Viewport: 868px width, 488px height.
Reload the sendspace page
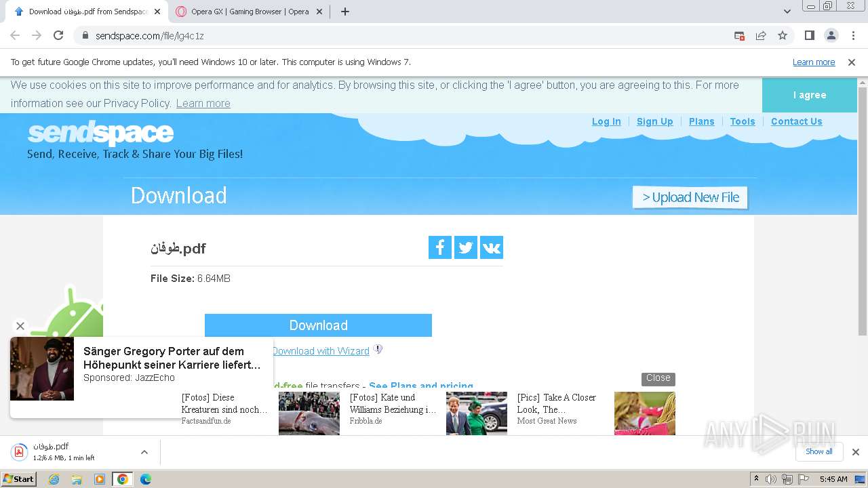[58, 35]
